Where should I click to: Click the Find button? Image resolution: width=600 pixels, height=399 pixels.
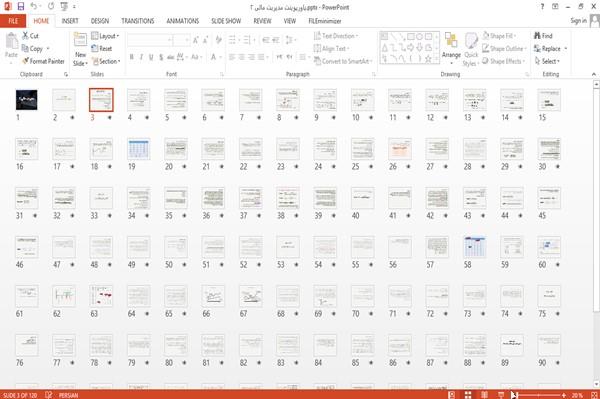click(543, 36)
